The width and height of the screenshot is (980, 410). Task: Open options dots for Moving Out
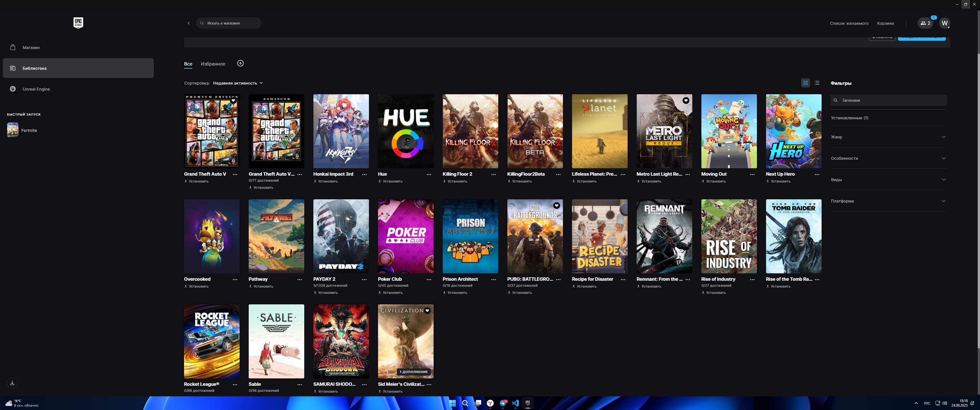coord(752,175)
